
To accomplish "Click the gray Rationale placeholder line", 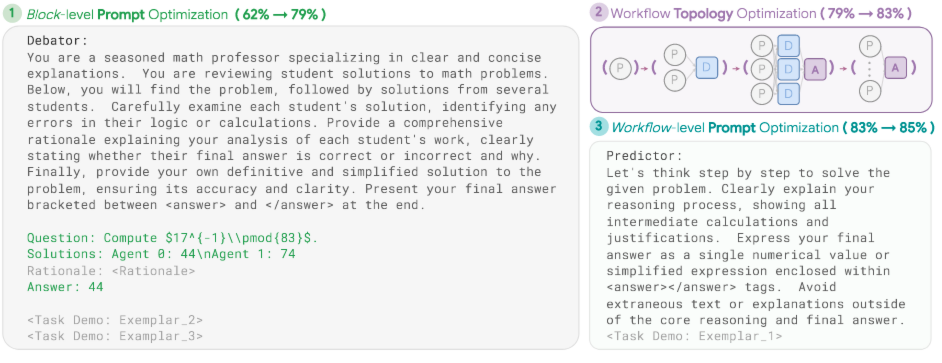I will pyautogui.click(x=111, y=270).
